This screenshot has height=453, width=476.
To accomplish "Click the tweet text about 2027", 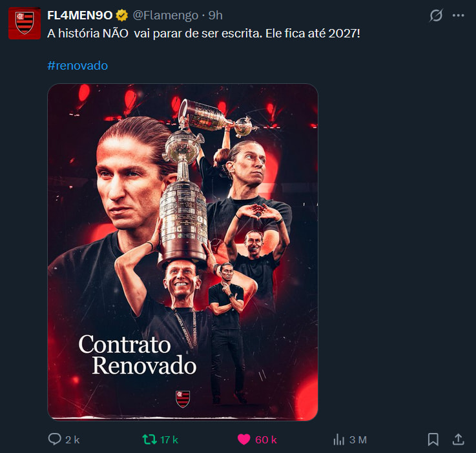I will [203, 32].
